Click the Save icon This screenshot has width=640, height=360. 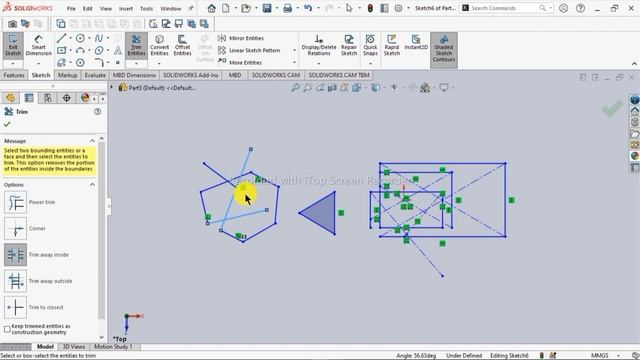click(x=267, y=8)
